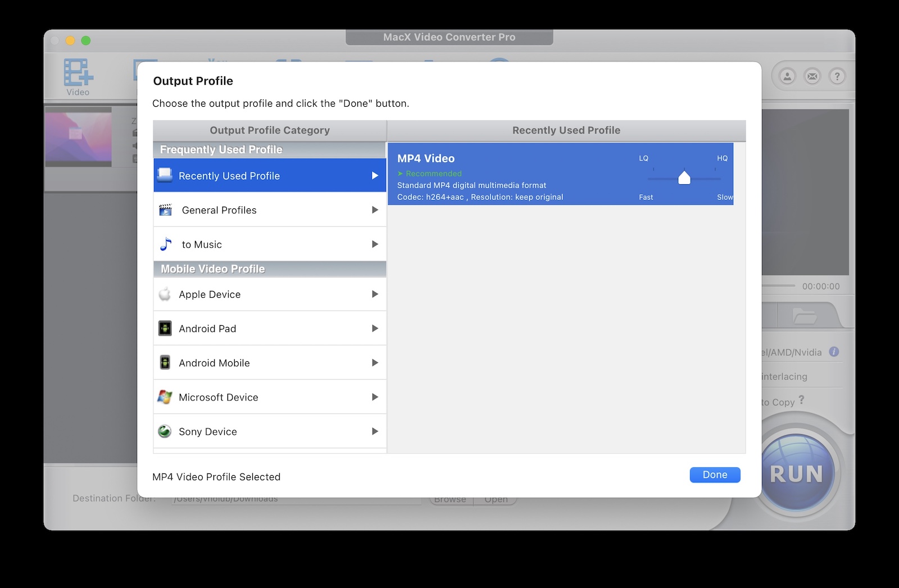Confirm the profile with the Done button
899x588 pixels.
715,475
